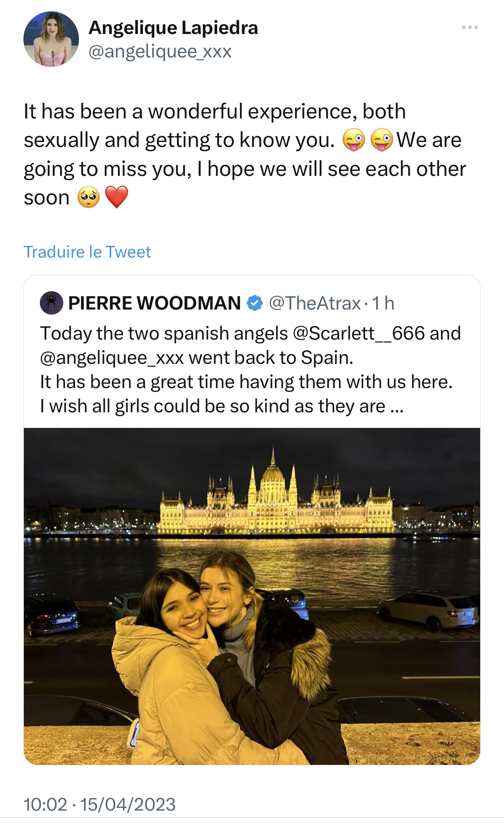Open the three-dot more options menu
504x827 pixels.
[x=469, y=27]
